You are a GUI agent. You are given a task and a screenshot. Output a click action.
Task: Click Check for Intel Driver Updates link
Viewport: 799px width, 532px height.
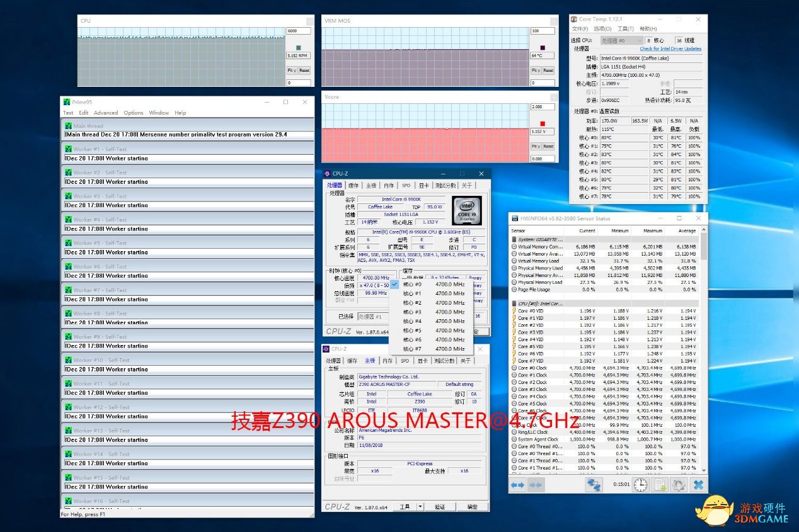click(670, 48)
